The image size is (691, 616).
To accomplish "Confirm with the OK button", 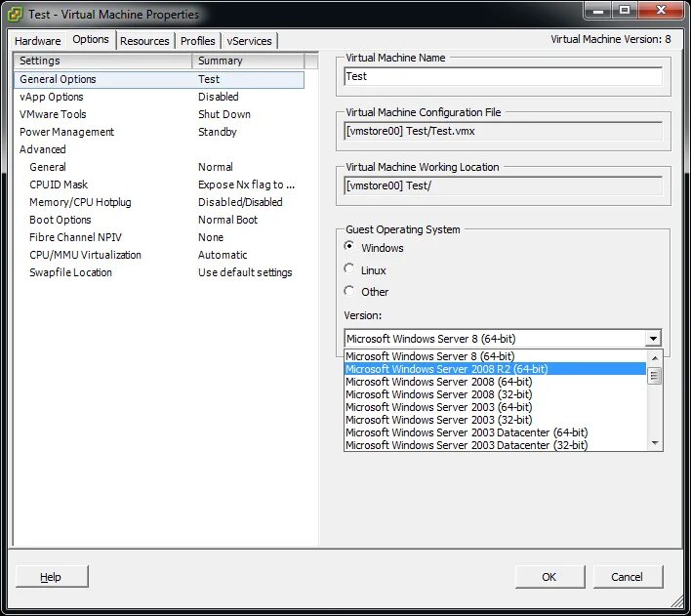I will (549, 577).
